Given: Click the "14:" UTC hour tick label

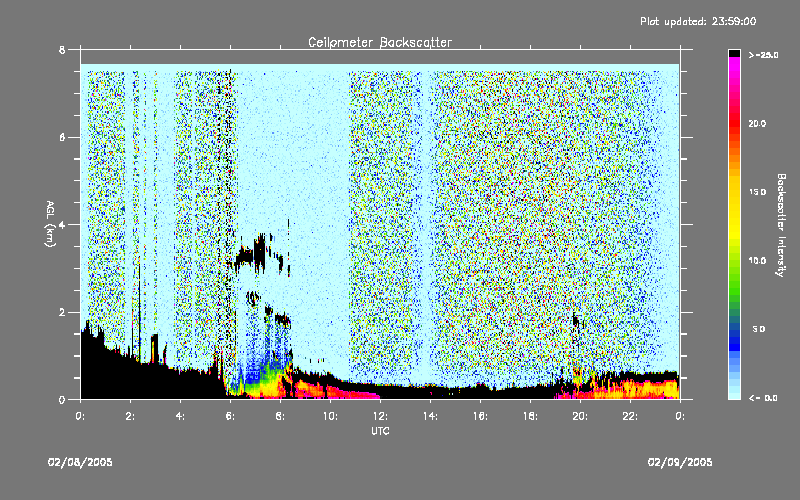Looking at the screenshot, I should [430, 416].
